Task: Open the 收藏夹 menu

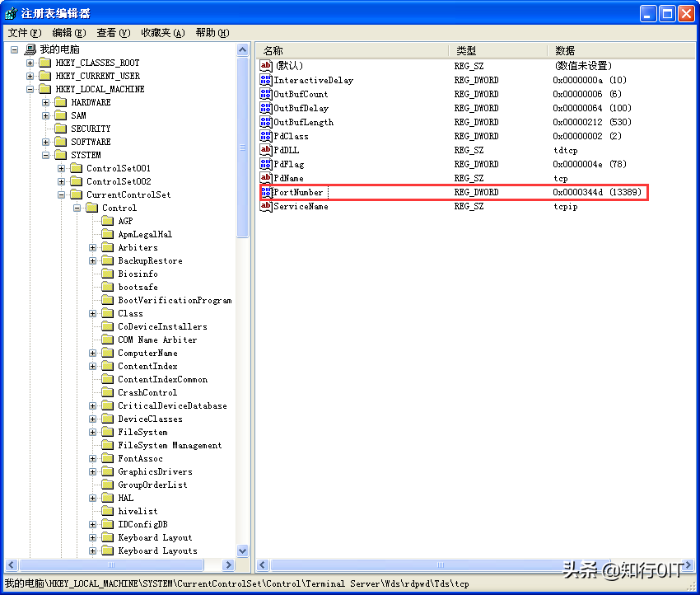Action: pos(160,32)
